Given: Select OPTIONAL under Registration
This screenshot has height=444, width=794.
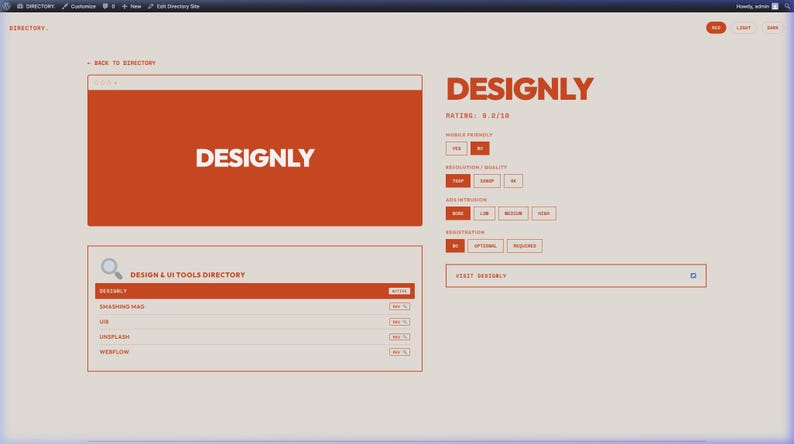Looking at the screenshot, I should [x=485, y=246].
